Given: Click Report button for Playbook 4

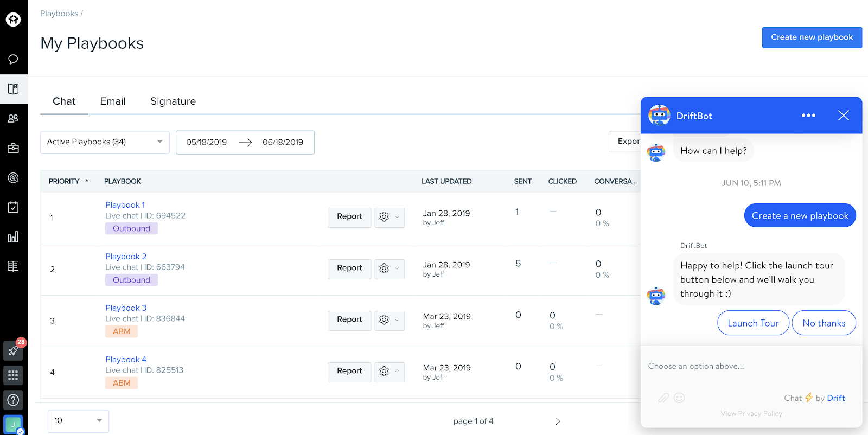Looking at the screenshot, I should coord(349,372).
